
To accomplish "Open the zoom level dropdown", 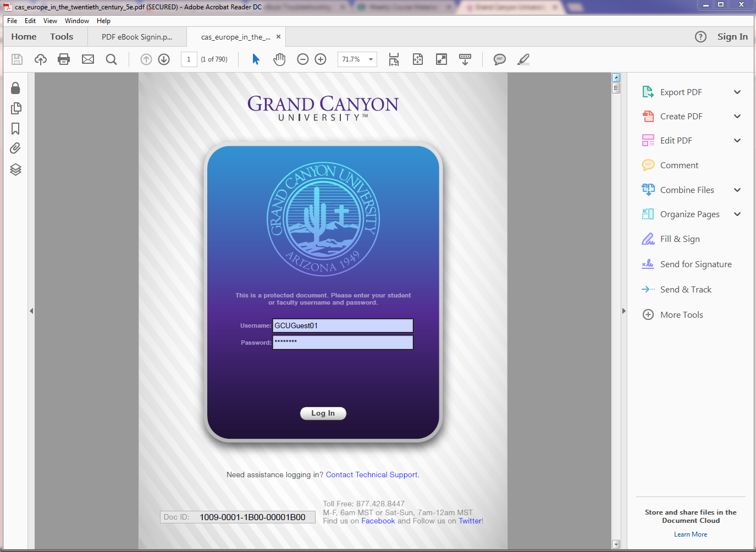I will (371, 59).
